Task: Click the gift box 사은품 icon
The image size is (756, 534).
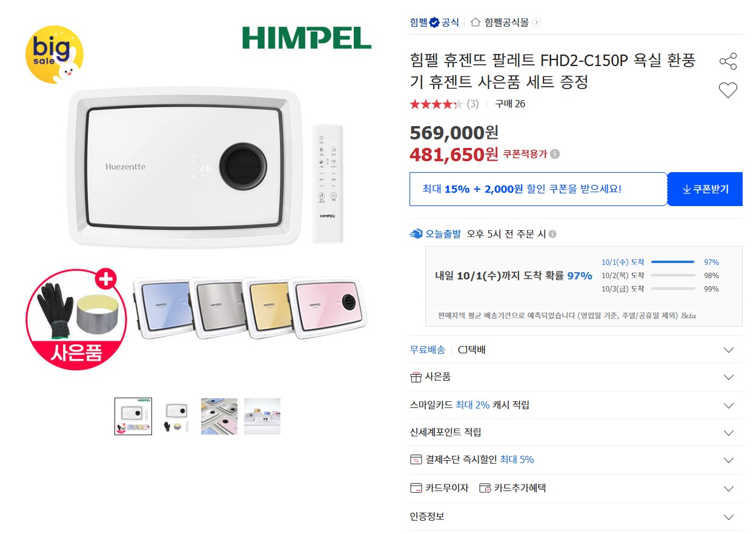Action: click(416, 377)
